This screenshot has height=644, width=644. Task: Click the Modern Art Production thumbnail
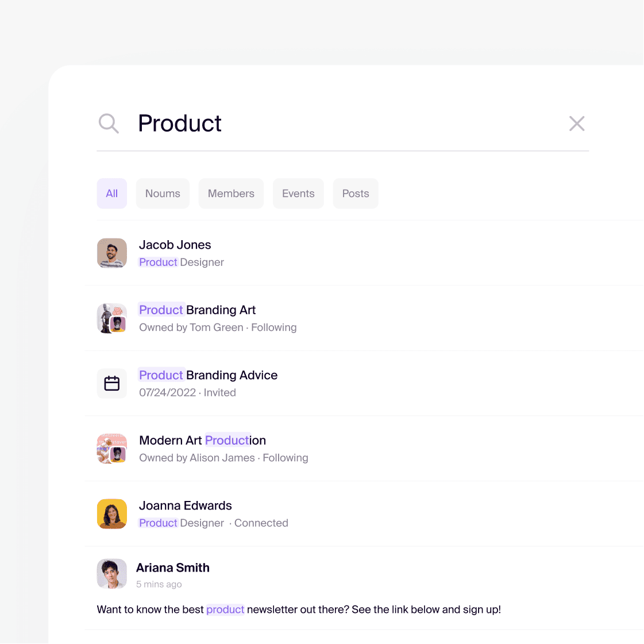[111, 449]
